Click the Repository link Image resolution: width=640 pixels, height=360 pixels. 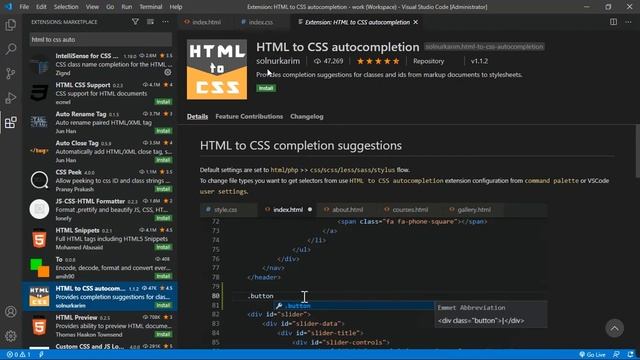(428, 61)
